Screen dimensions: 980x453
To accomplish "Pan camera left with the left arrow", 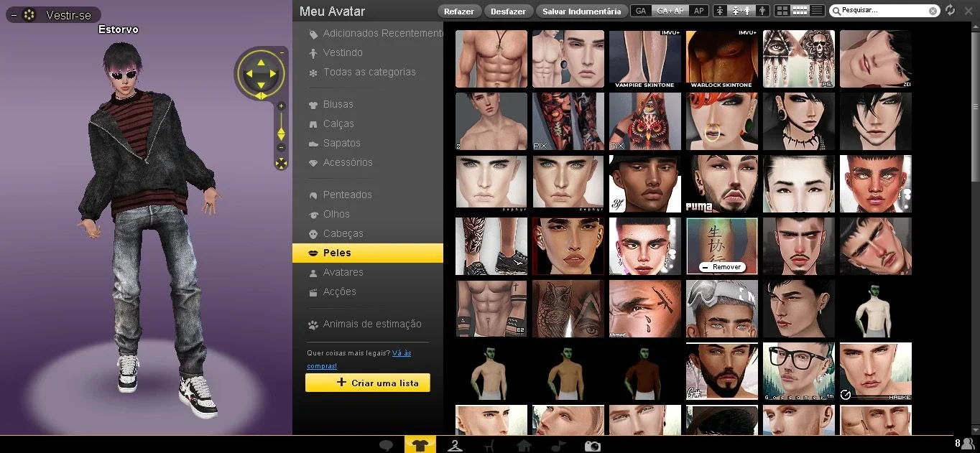I will [249, 73].
